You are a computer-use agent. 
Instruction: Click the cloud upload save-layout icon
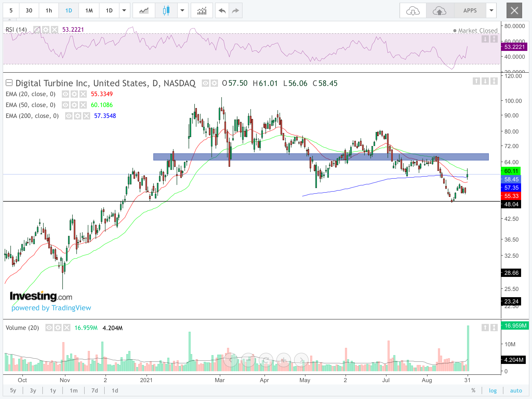tap(439, 11)
